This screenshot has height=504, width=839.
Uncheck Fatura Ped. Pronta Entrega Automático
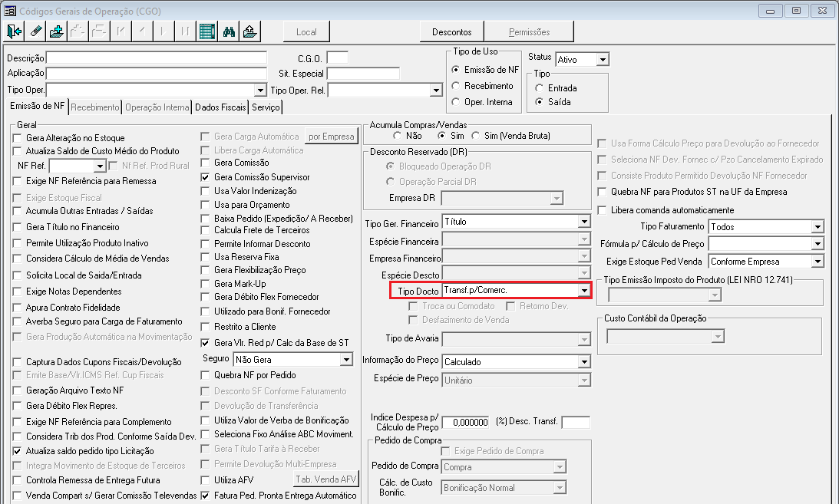pos(205,496)
